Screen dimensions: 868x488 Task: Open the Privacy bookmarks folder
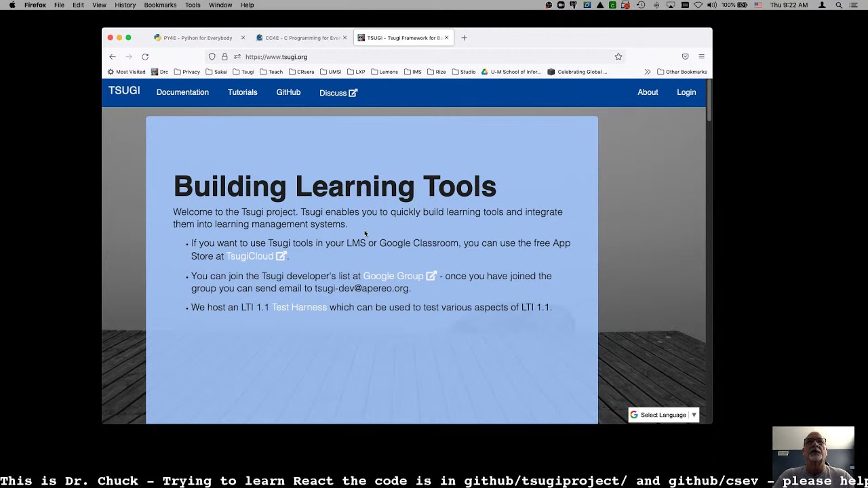coord(187,72)
